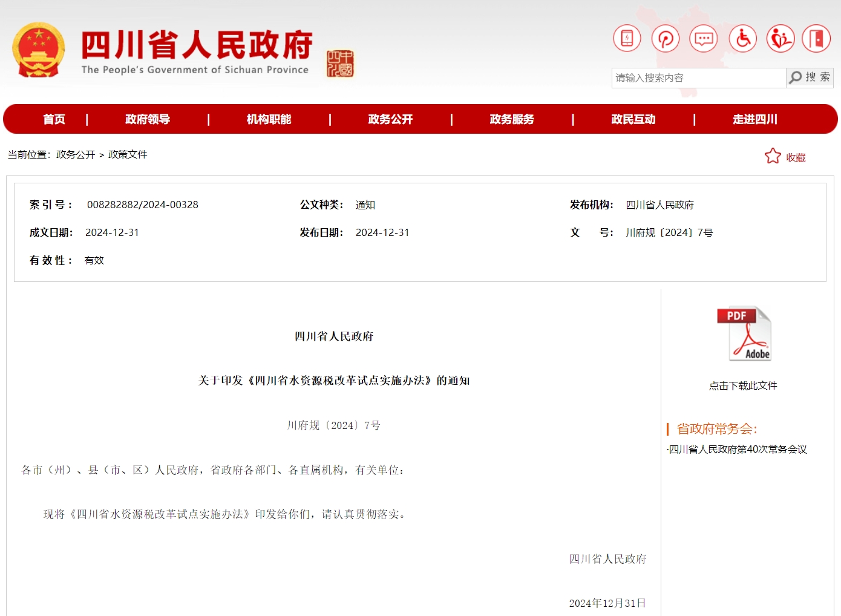This screenshot has width=841, height=616.
Task: Open the elderly care mode icon
Action: pyautogui.click(x=780, y=39)
